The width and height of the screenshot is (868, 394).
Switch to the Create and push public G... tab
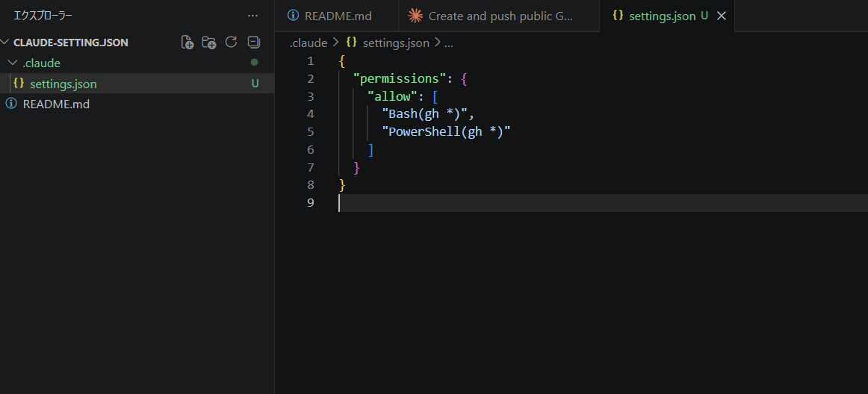(499, 16)
